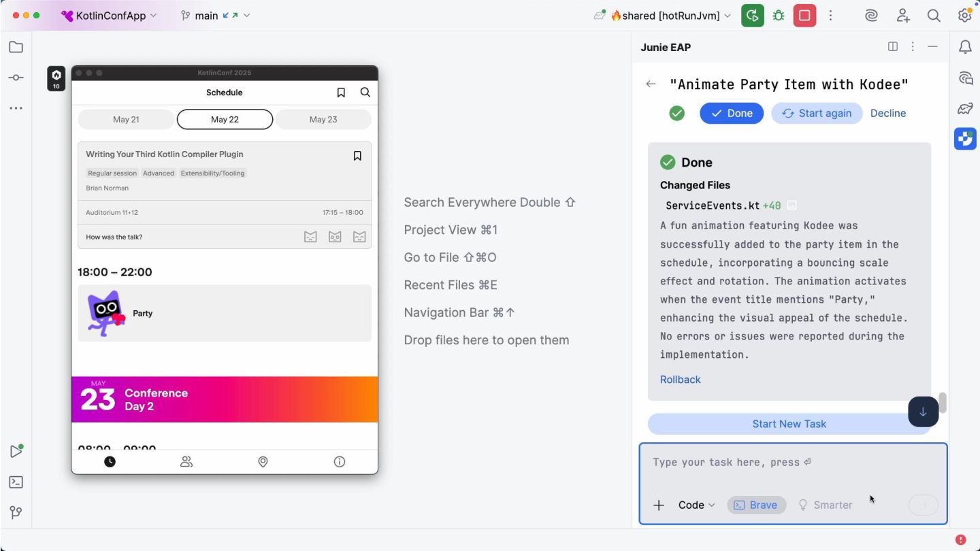Click the scroll-to-bottom arrow button
The image size is (980, 551).
[923, 412]
